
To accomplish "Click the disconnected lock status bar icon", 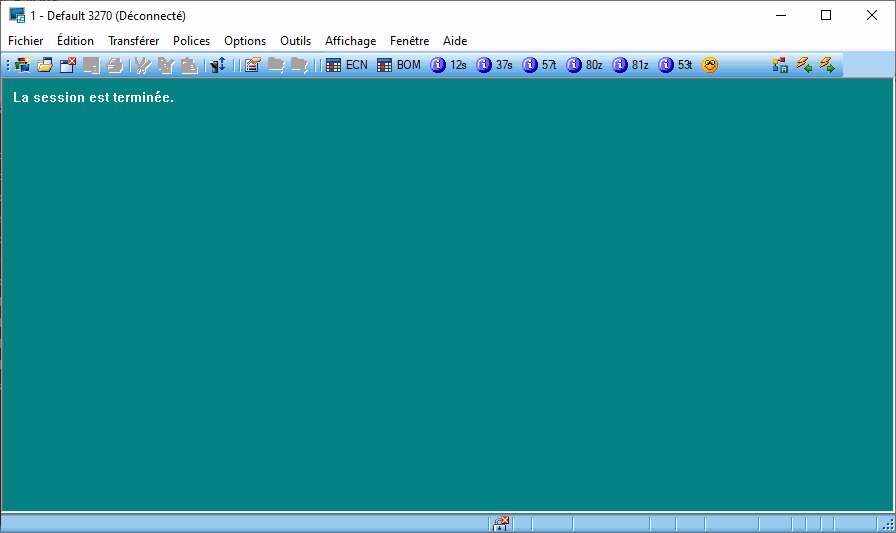I will (500, 524).
